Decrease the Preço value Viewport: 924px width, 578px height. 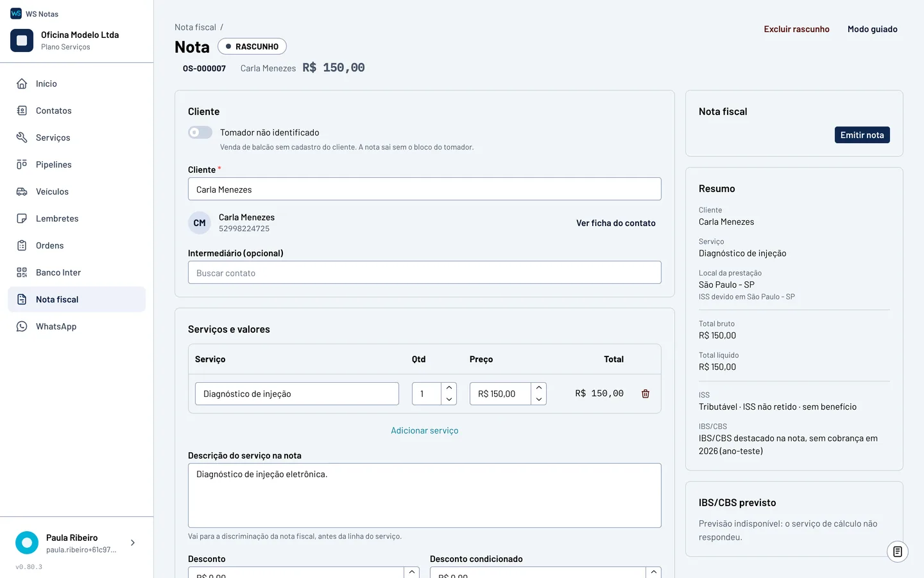point(539,399)
